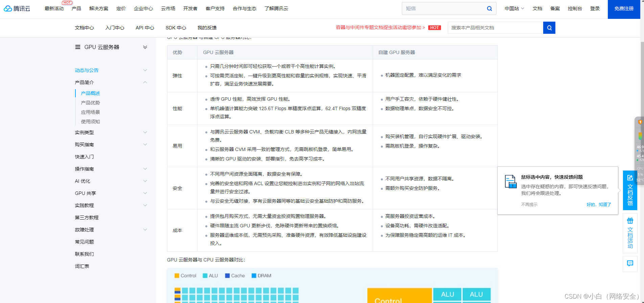Click the hamburger icon beside GPU 云服务器

(x=78, y=47)
